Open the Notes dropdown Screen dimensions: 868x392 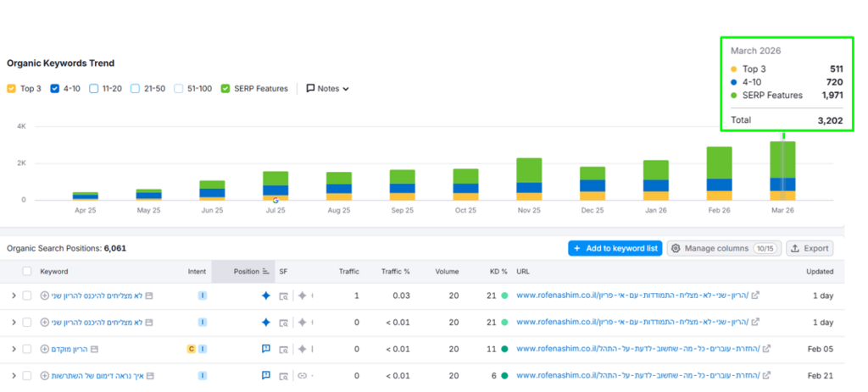coord(327,88)
